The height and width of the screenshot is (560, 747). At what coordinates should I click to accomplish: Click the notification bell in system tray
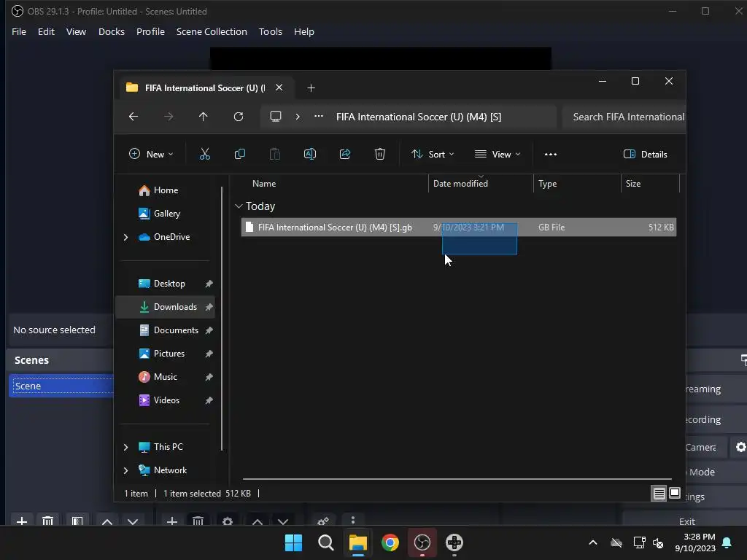[x=727, y=542]
